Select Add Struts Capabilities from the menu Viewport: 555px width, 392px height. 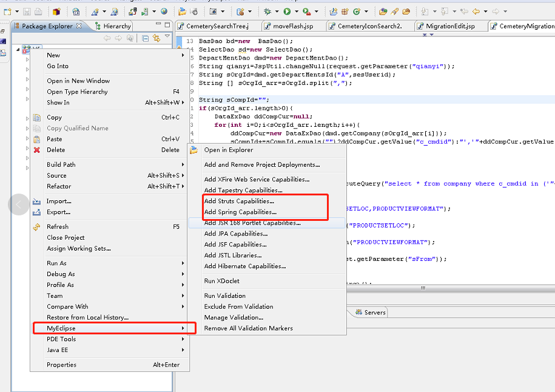240,201
